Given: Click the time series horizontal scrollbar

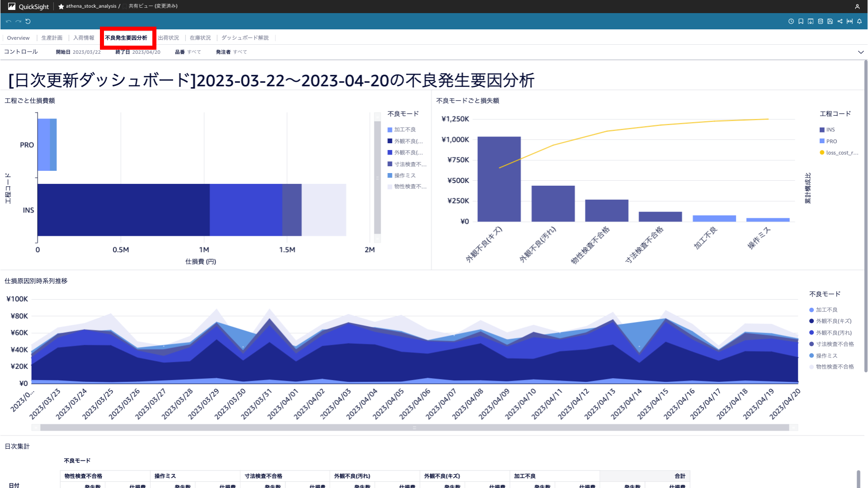Looking at the screenshot, I should tap(414, 427).
